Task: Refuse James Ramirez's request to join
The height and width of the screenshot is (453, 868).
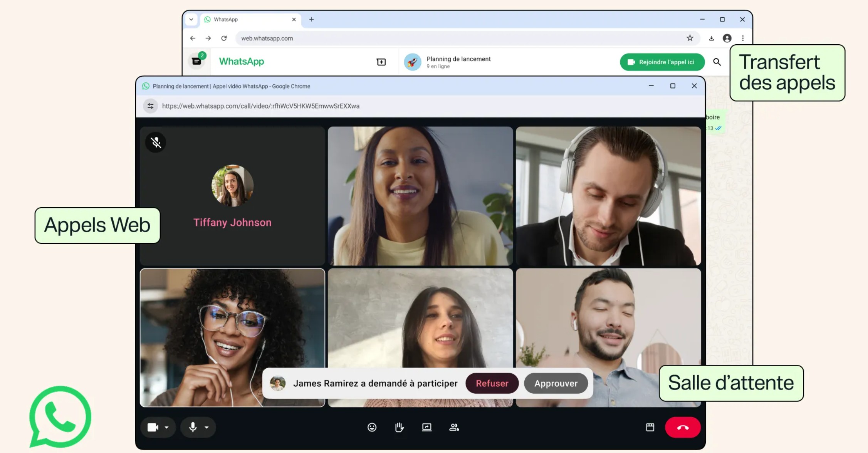Action: [492, 383]
